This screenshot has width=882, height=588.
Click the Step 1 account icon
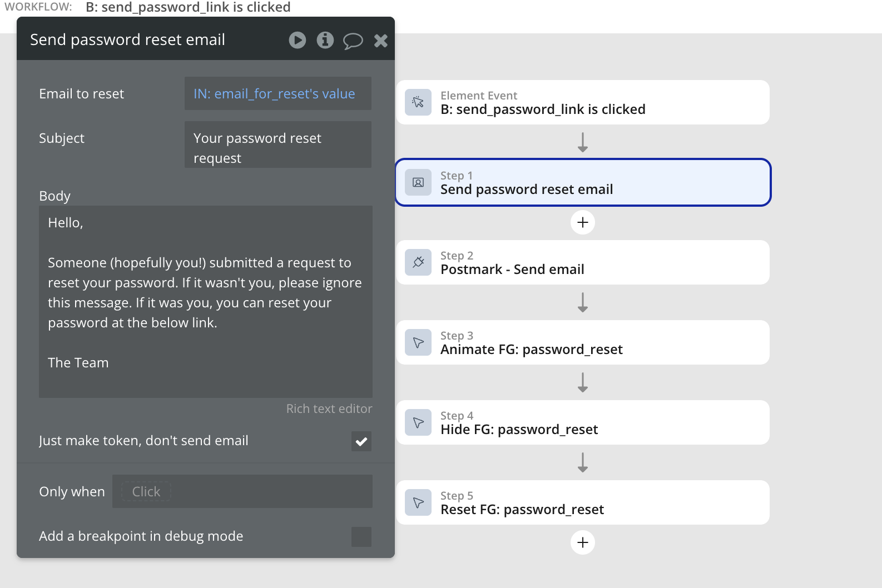click(418, 182)
